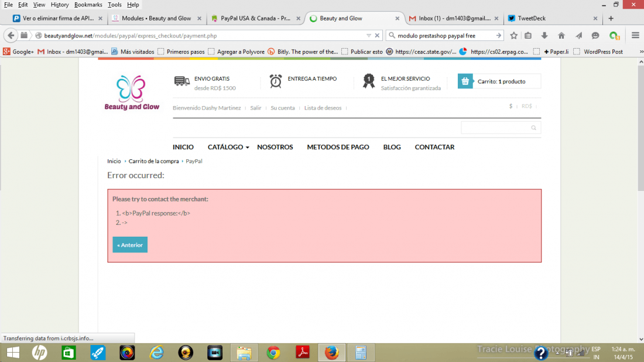Open the NOSOTROS page link
Viewport: 644px width, 362px height.
(x=275, y=146)
